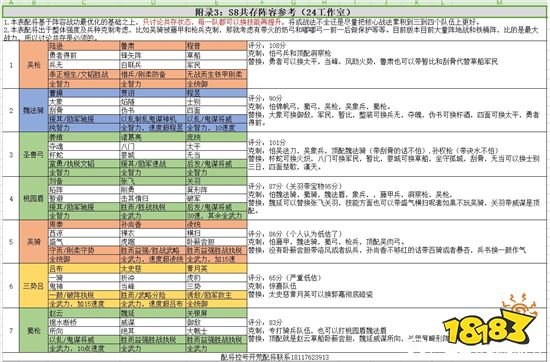Select the '凌统' general cell
This screenshot has width=550, height=362.
point(216,224)
